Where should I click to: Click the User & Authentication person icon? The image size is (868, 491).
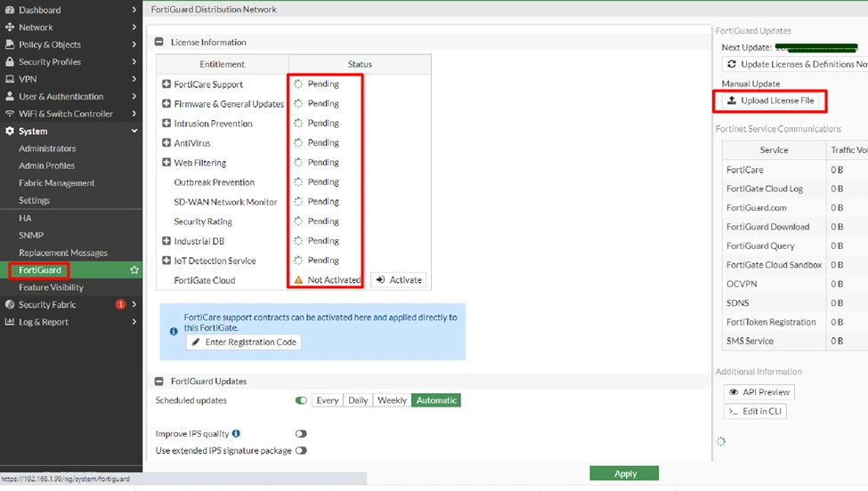point(10,96)
